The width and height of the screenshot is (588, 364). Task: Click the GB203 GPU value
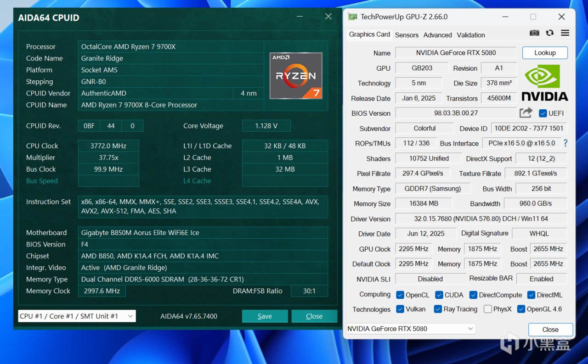[422, 68]
